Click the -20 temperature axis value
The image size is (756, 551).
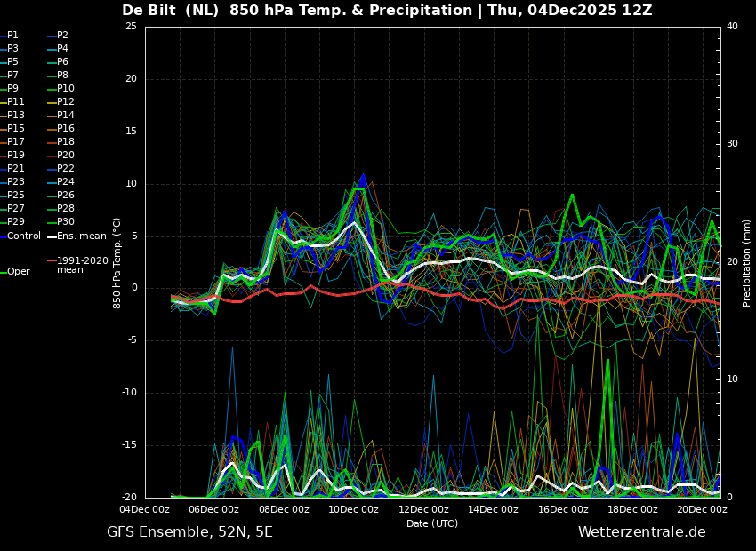(130, 497)
